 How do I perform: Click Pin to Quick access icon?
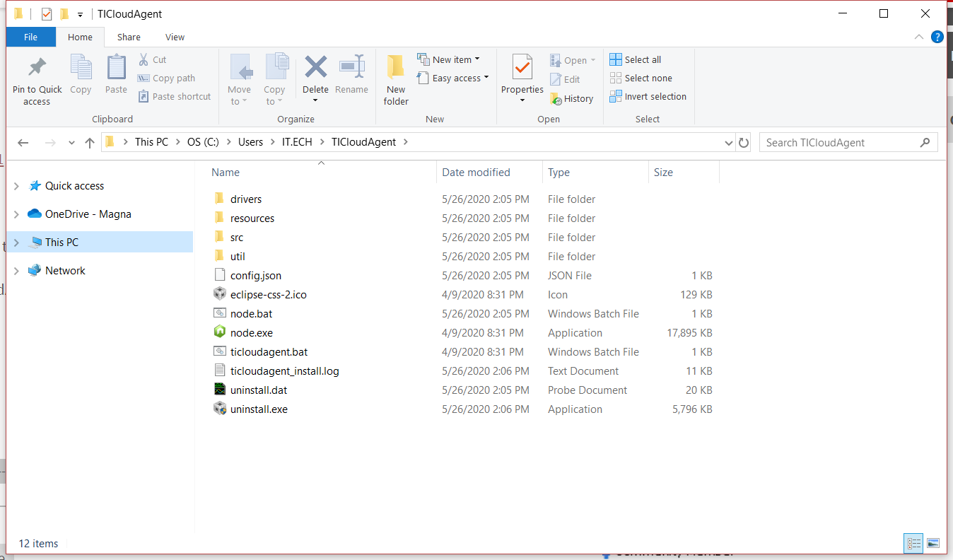click(x=37, y=67)
